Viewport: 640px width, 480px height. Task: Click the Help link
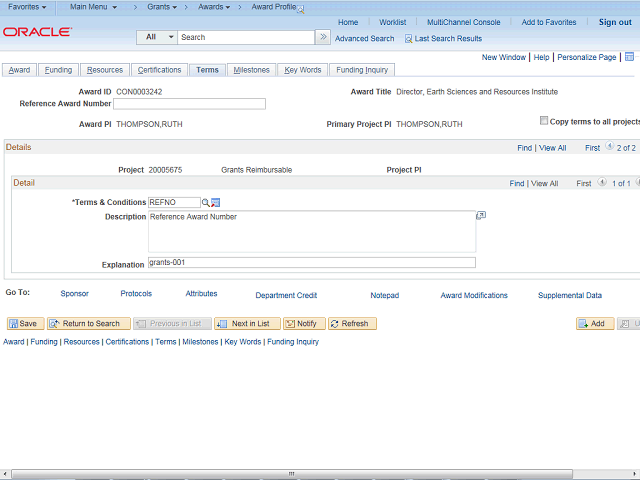tap(541, 57)
